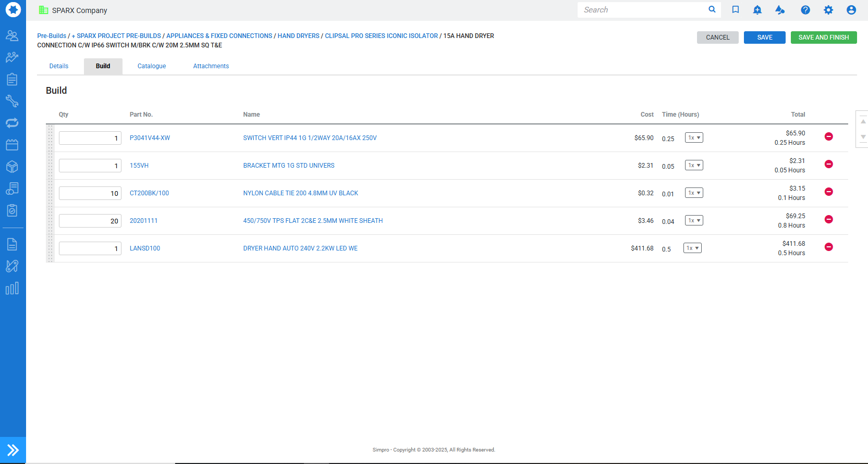Remove the NYLON CABLE TIE row
Screen dimensions: 868x464
click(828, 192)
